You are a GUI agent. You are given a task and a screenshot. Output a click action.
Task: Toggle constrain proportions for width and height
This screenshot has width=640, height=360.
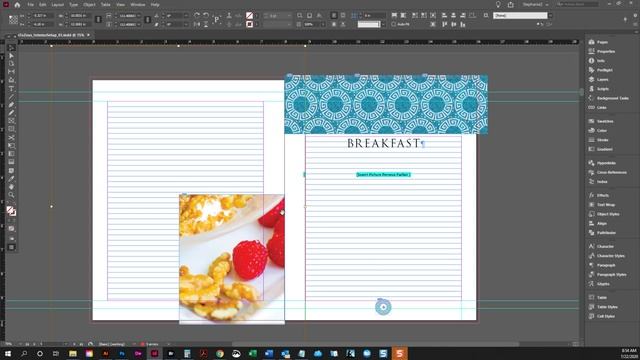pyautogui.click(x=98, y=20)
